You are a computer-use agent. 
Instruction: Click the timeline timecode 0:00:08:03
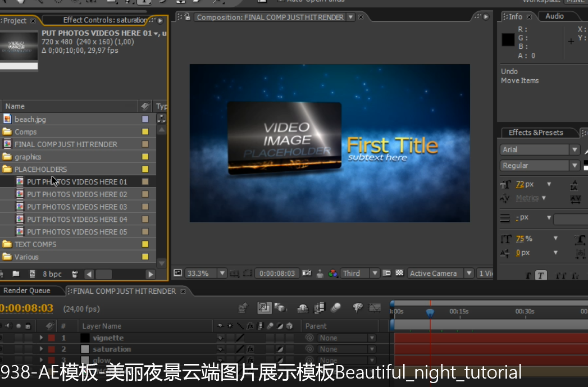pos(26,308)
